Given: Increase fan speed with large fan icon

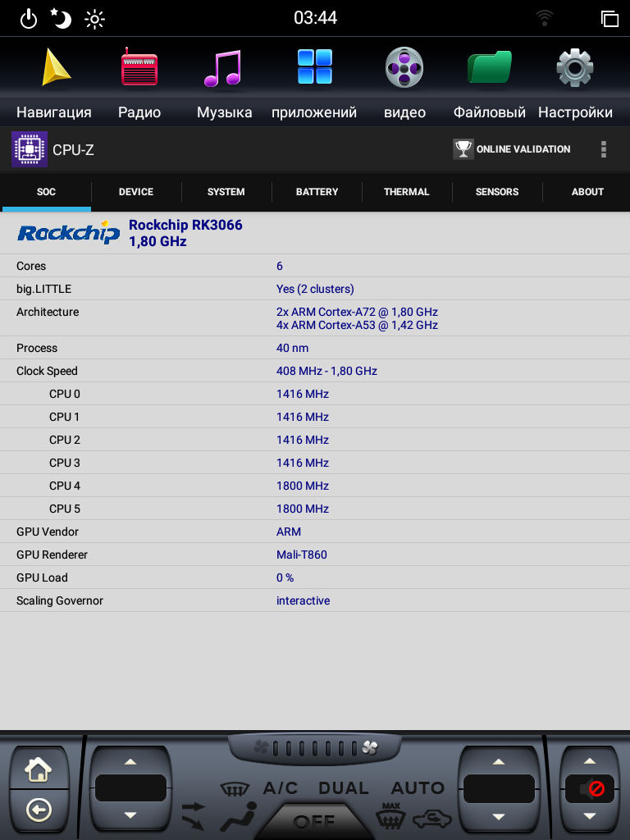Looking at the screenshot, I should coord(370,746).
